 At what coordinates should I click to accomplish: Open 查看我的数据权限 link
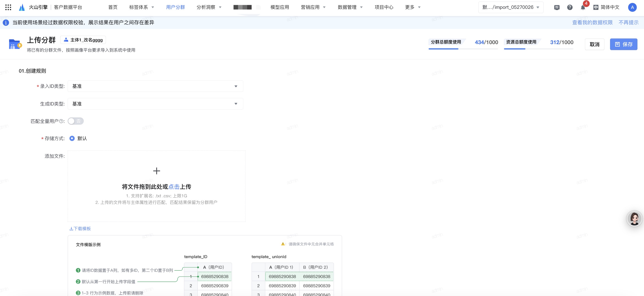(592, 22)
